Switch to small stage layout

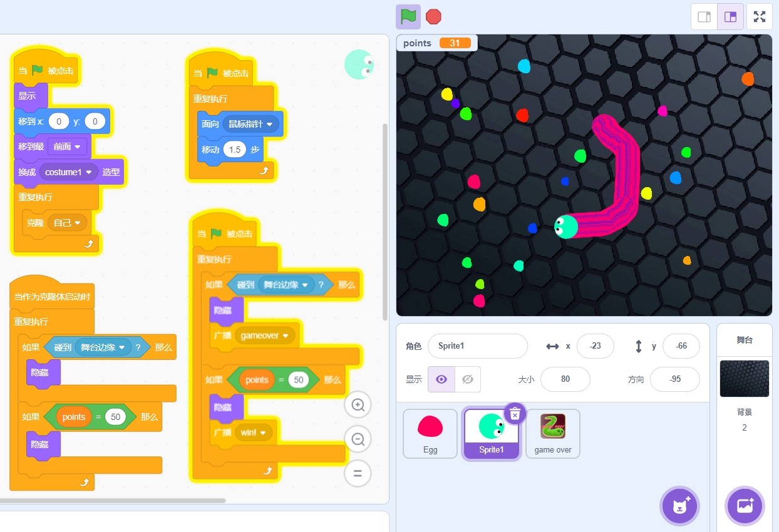704,17
